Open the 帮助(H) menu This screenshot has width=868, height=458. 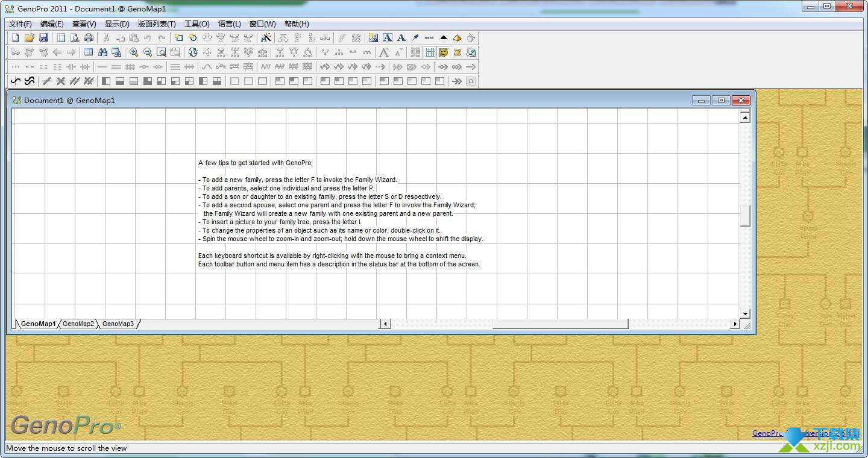click(297, 24)
